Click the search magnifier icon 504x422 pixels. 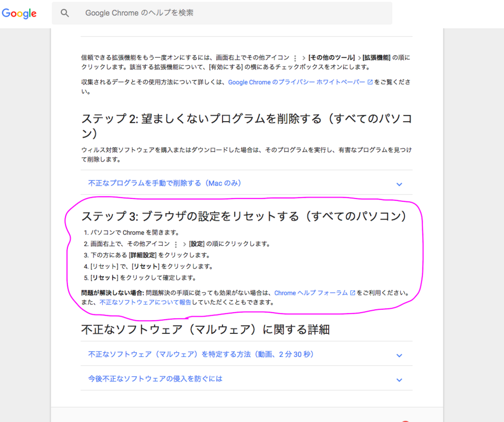point(64,13)
